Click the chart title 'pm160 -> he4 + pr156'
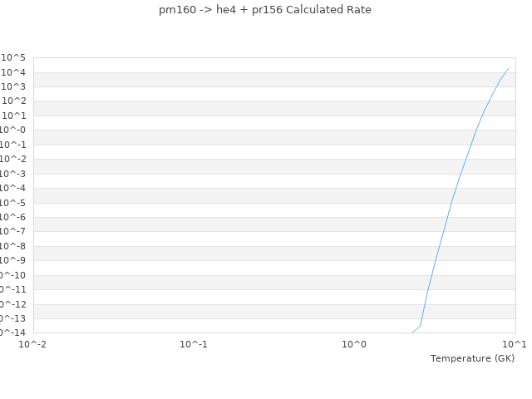 click(265, 10)
